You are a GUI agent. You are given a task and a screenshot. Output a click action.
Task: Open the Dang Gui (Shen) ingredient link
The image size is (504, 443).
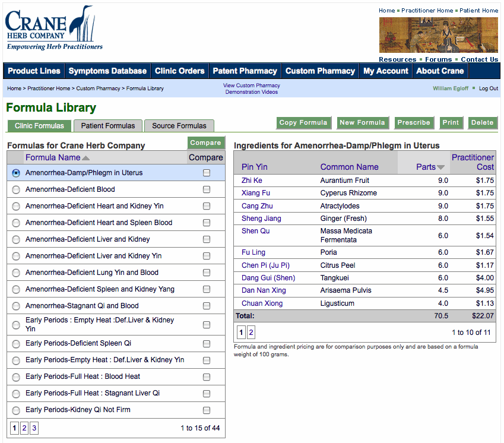pos(268,278)
